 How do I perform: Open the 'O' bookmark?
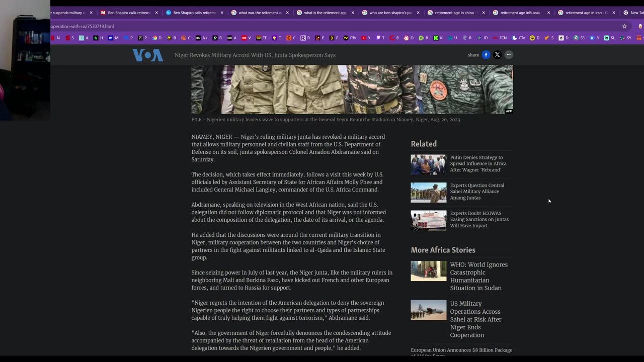click(x=409, y=38)
